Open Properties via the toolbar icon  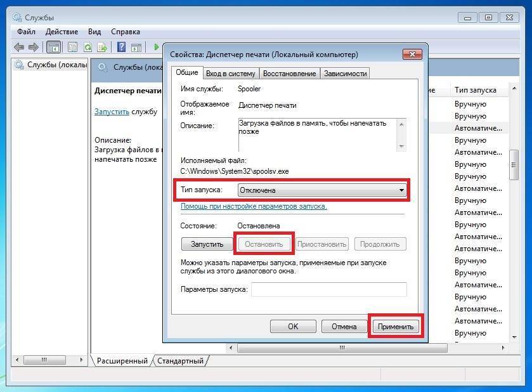click(72, 47)
